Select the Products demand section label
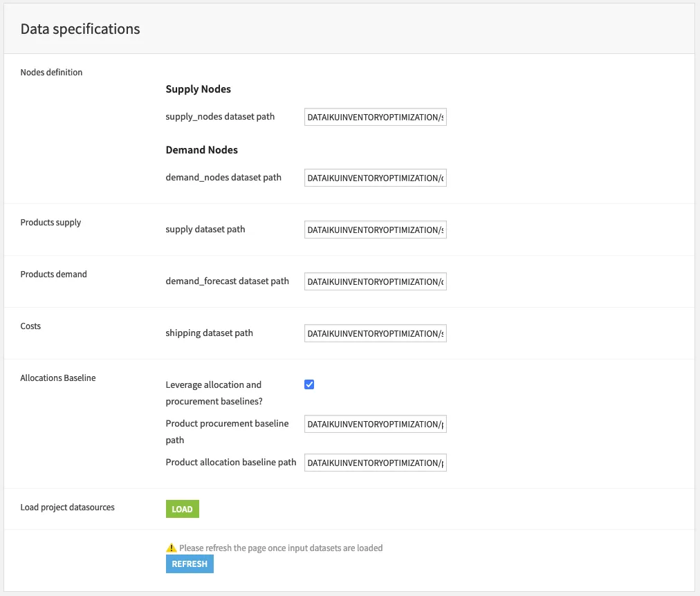Screen dimensions: 700x596 (53, 274)
